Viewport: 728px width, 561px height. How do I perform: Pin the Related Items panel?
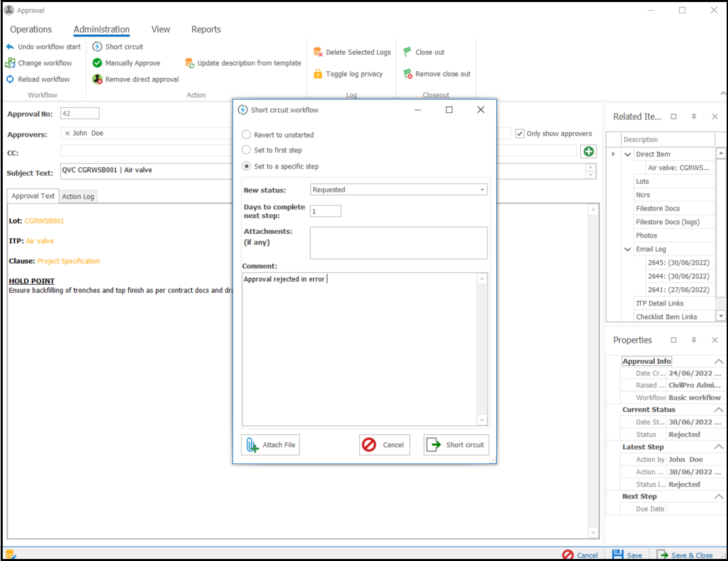click(x=693, y=117)
